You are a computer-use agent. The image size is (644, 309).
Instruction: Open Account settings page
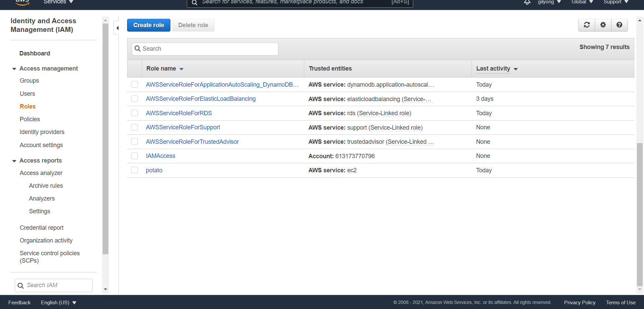41,145
